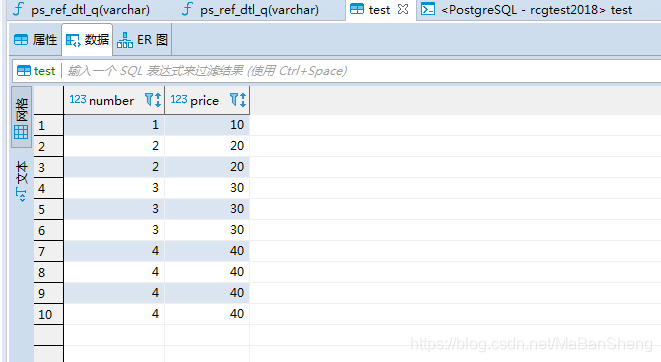Image resolution: width=661 pixels, height=362 pixels.
Task: Select row header 8
Action: click(x=48, y=272)
